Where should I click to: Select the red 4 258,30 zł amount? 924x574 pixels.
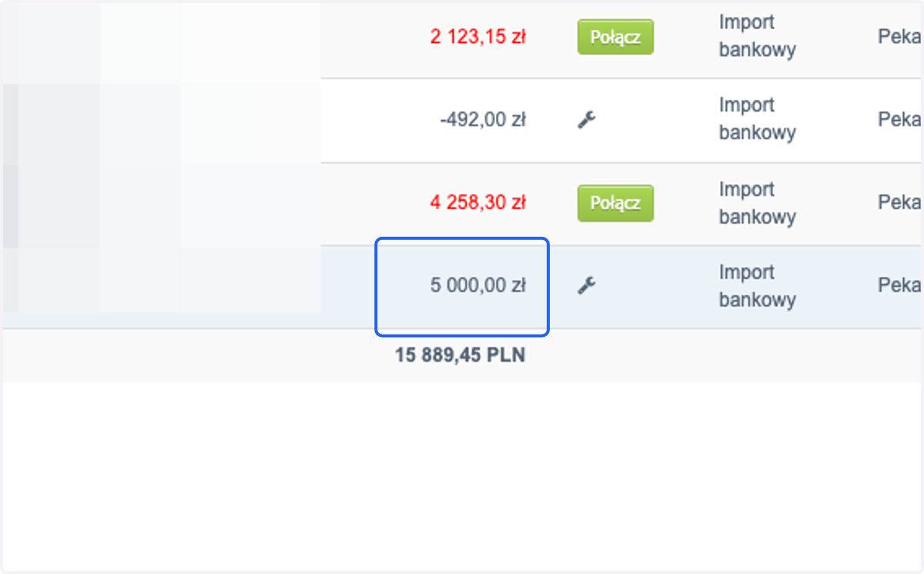[477, 203]
